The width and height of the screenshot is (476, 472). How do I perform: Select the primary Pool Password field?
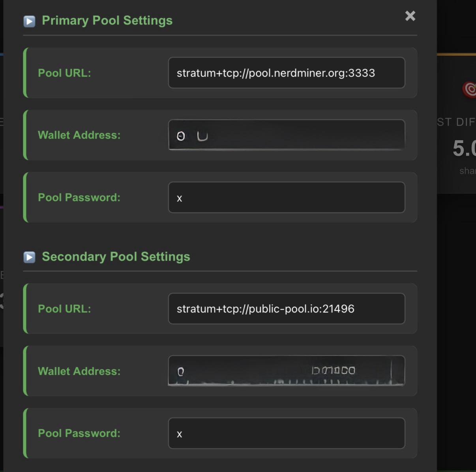(287, 197)
